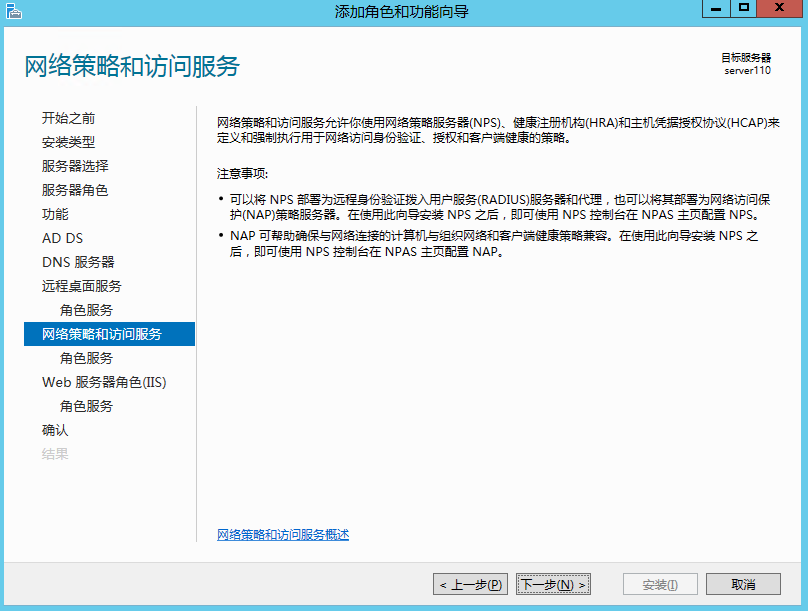The height and width of the screenshot is (611, 808).
Task: Open the 远程桌面服务 step
Action: tap(82, 286)
